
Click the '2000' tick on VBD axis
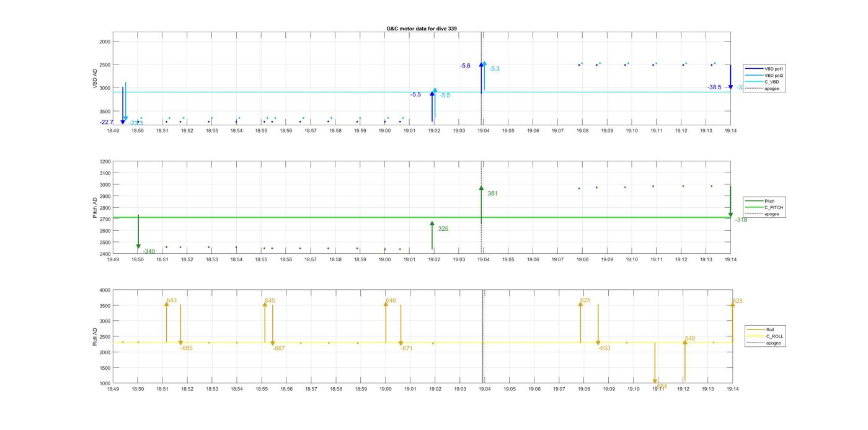[105, 42]
